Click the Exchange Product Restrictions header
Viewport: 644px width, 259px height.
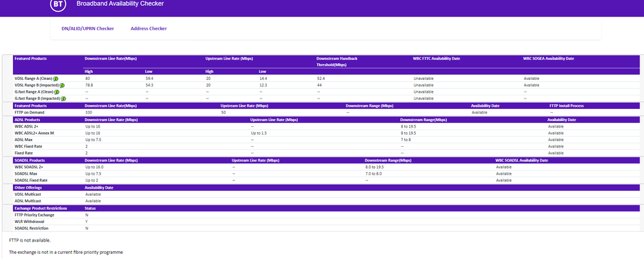40,208
